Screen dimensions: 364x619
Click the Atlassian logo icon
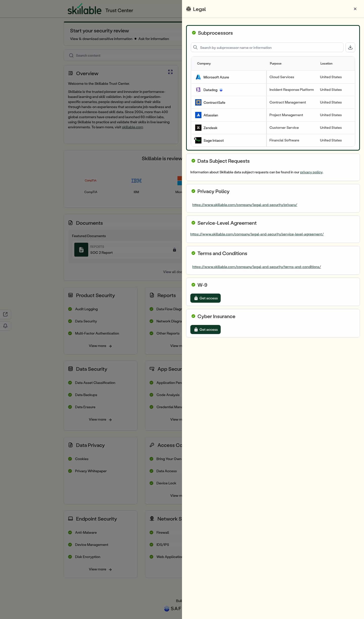(198, 115)
